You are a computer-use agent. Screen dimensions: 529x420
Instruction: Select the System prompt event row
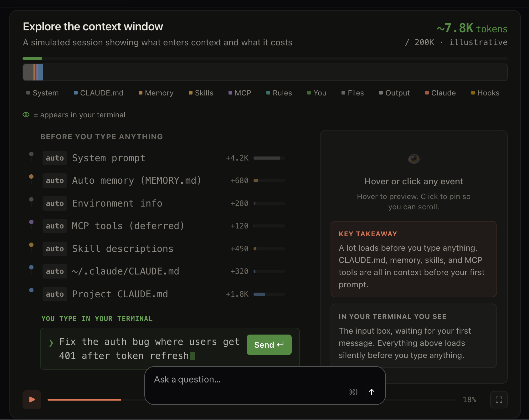point(163,158)
